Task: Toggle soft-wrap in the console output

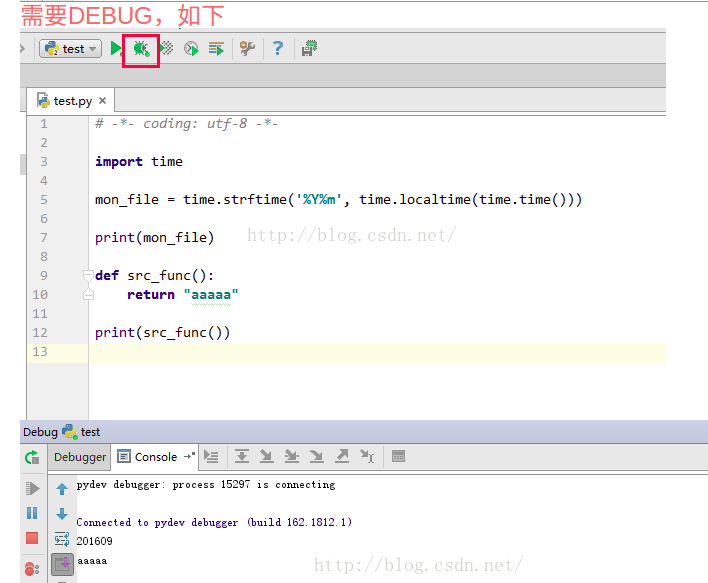Action: (x=62, y=539)
